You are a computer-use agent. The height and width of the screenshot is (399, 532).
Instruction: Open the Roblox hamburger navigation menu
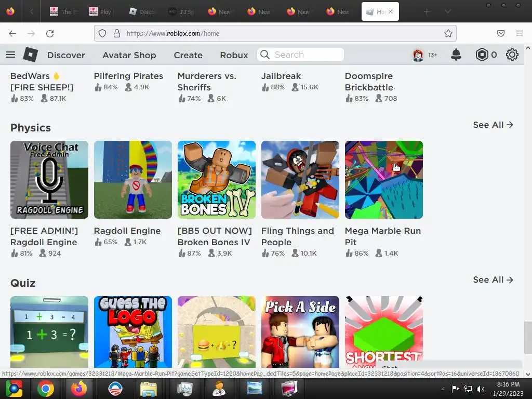tap(10, 55)
